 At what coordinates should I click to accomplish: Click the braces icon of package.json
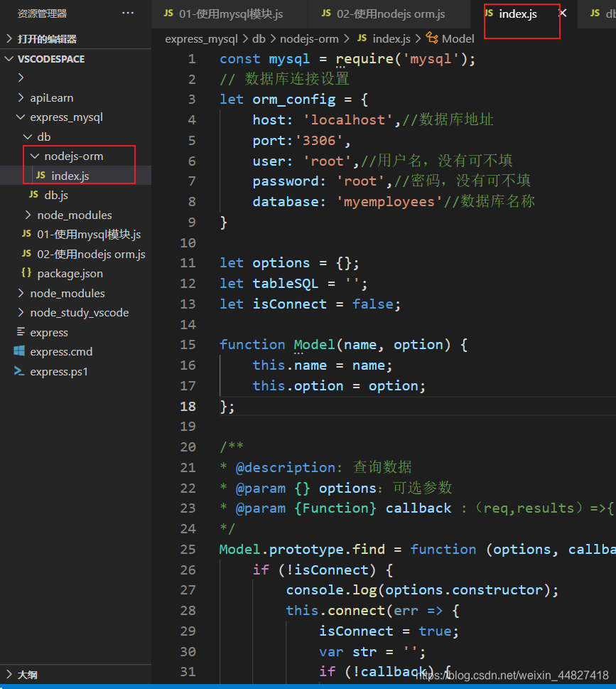coord(26,273)
